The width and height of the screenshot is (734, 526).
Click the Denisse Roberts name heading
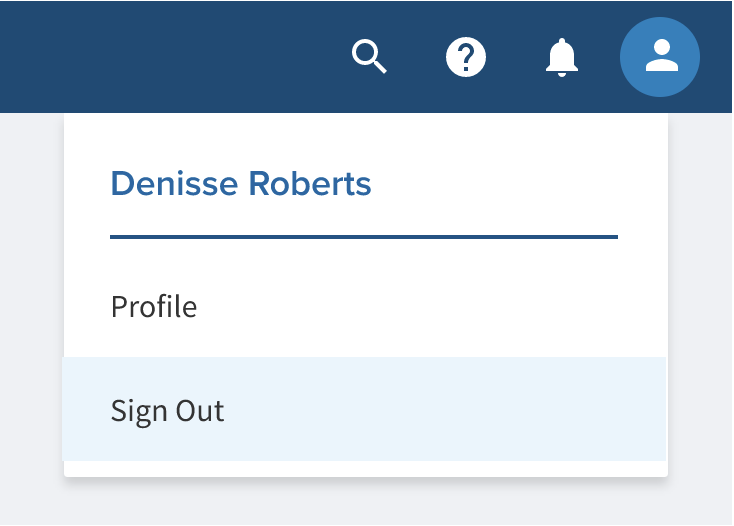(x=241, y=183)
